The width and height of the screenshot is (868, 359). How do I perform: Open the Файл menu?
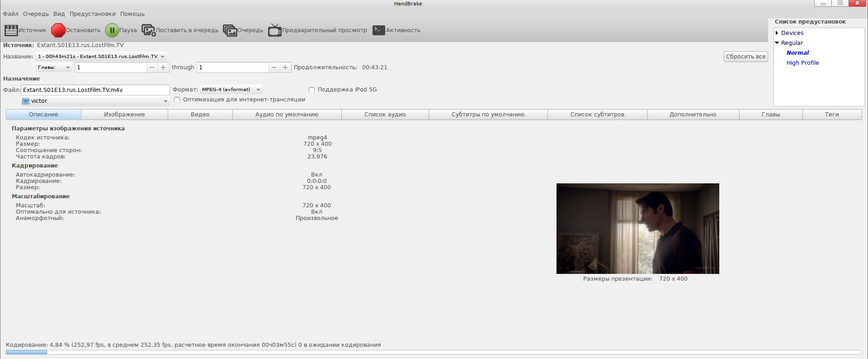(11, 14)
